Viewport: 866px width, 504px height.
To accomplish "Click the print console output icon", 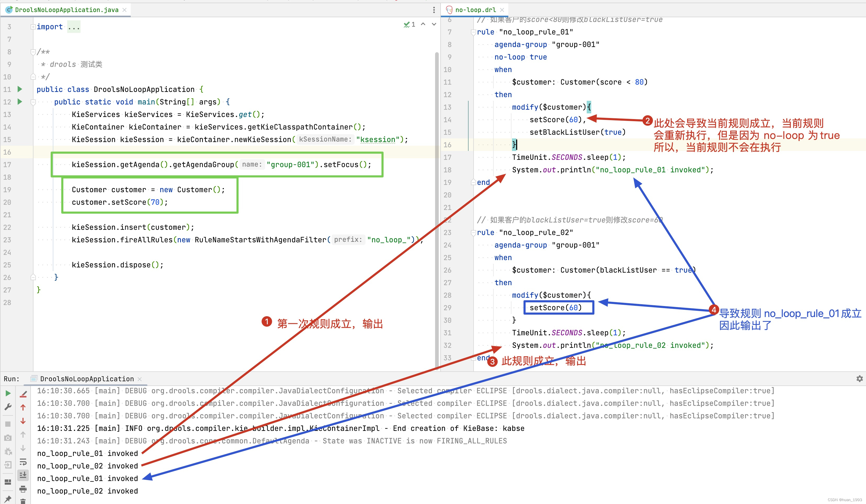I will (23, 489).
